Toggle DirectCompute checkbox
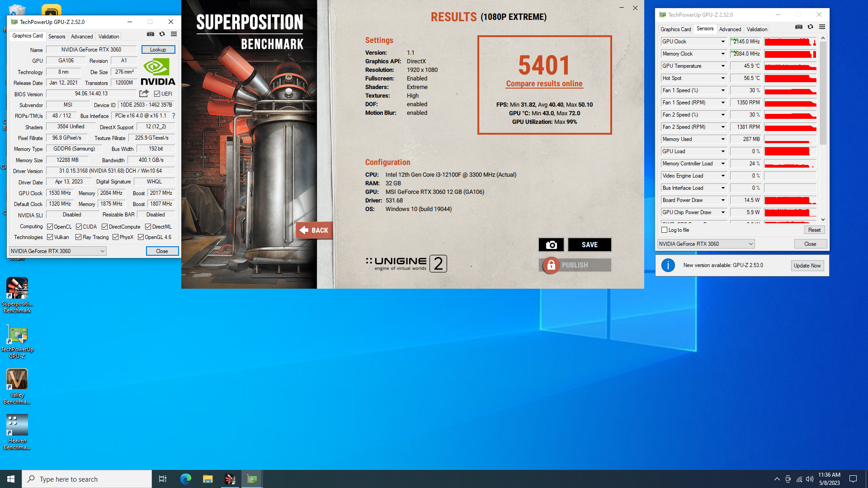 point(104,227)
